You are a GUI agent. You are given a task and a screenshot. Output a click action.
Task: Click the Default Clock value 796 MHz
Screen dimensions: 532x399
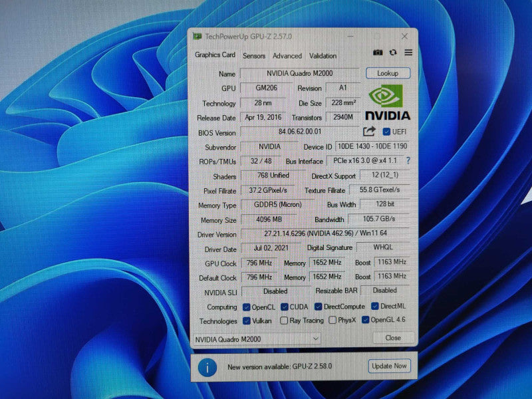259,277
